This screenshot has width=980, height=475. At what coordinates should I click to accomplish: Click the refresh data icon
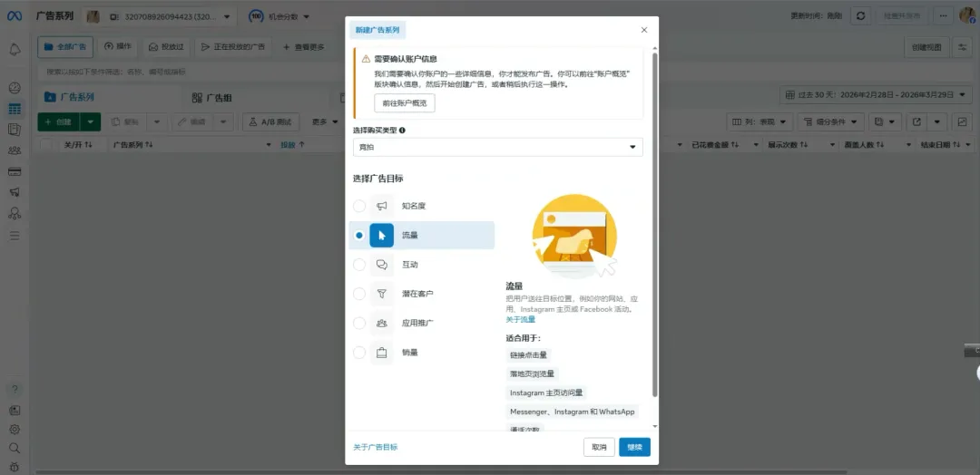860,16
